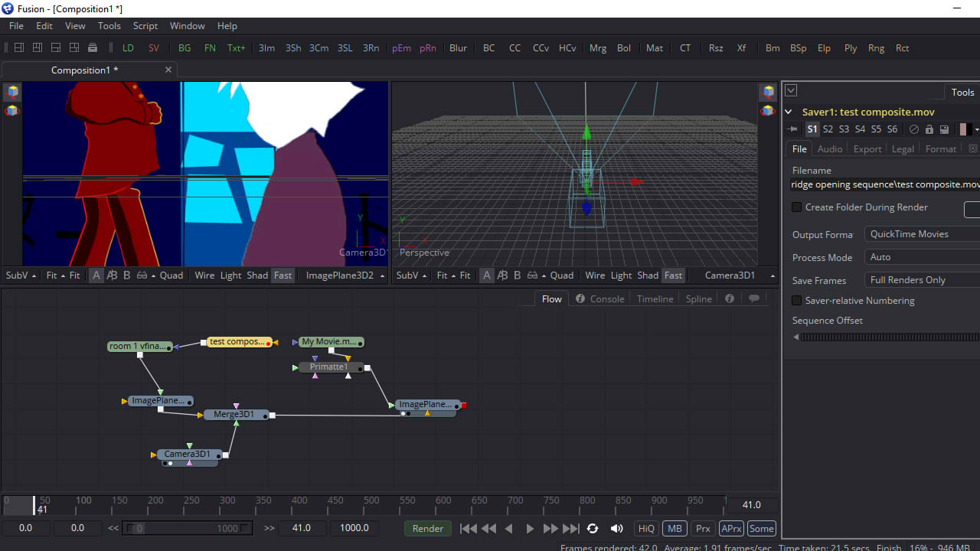Add Matte Control via Mat
The height and width of the screenshot is (551, 980).
[x=655, y=47]
